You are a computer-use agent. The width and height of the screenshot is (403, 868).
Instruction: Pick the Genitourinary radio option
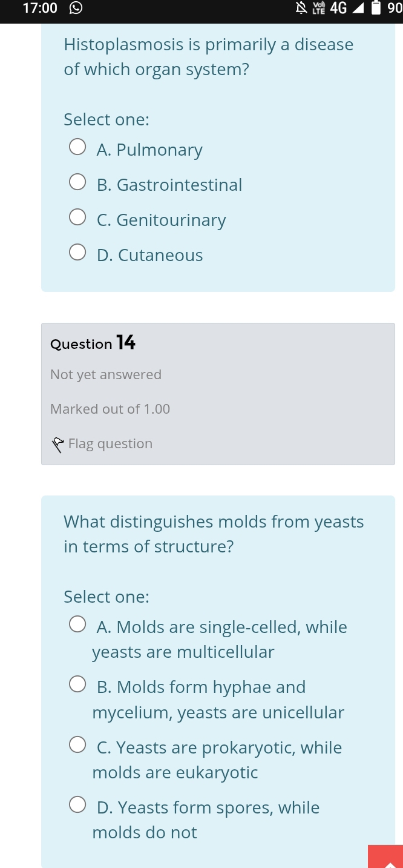pyautogui.click(x=77, y=217)
